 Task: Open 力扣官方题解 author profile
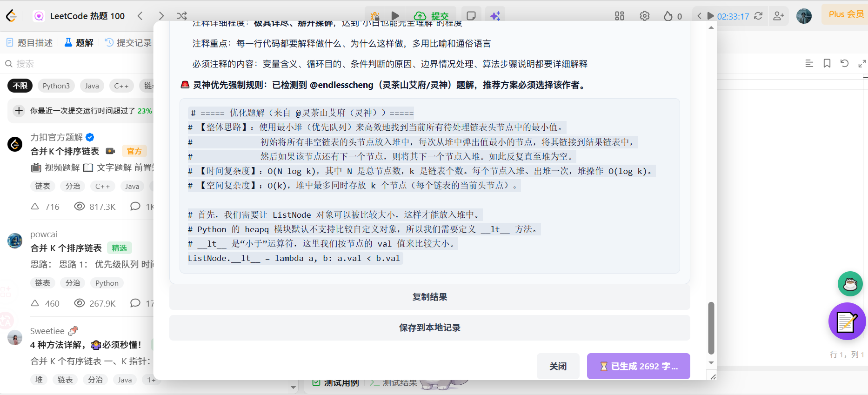pyautogui.click(x=56, y=137)
